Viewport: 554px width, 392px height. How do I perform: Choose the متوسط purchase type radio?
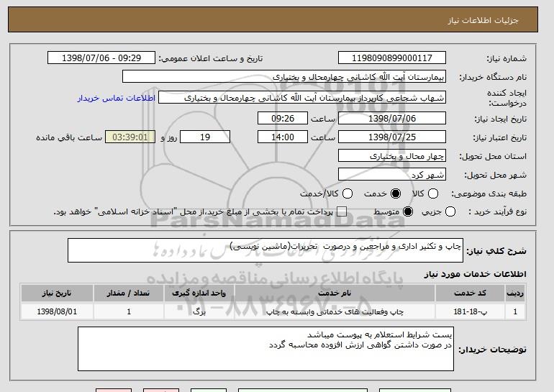[408, 211]
